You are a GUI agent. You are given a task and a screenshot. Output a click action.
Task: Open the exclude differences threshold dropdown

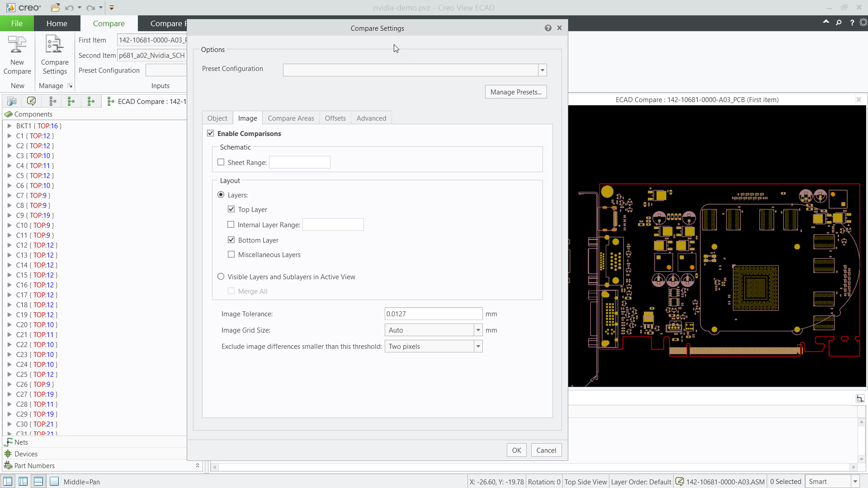[x=478, y=347]
